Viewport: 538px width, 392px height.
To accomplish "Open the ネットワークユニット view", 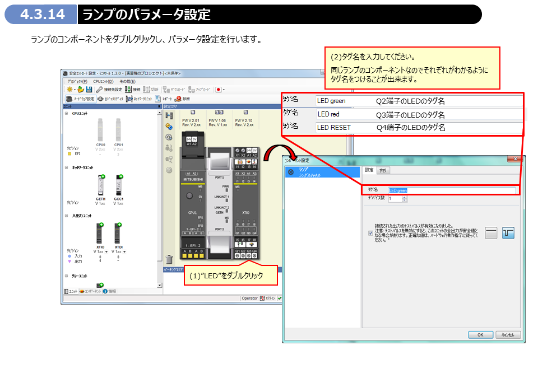I will (x=138, y=99).
